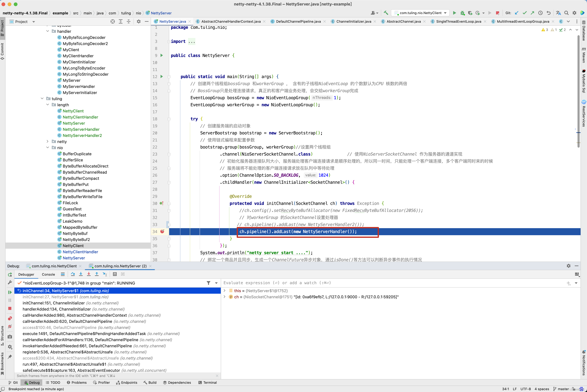Toggle the frames filter funnel icon
This screenshot has width=587, height=392.
[x=208, y=283]
